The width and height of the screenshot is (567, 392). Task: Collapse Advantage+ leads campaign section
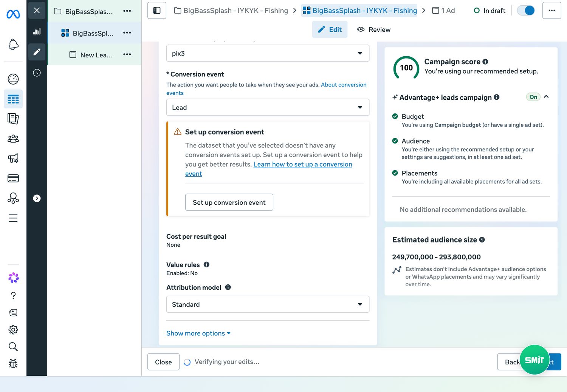546,97
